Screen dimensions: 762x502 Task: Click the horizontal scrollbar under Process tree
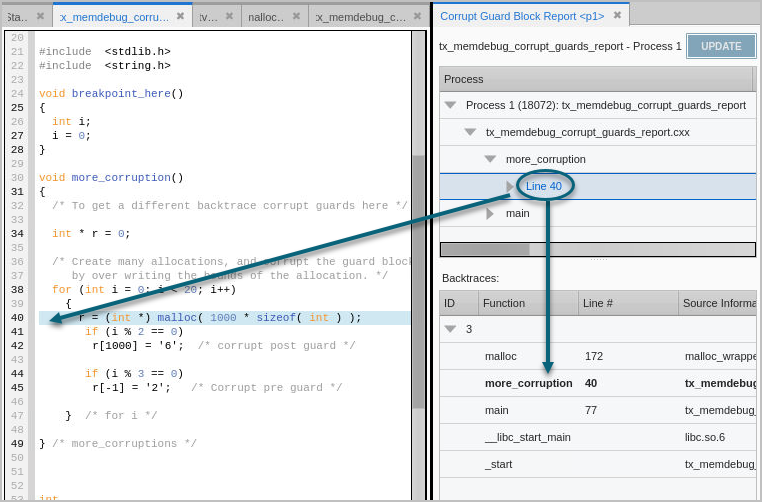597,249
